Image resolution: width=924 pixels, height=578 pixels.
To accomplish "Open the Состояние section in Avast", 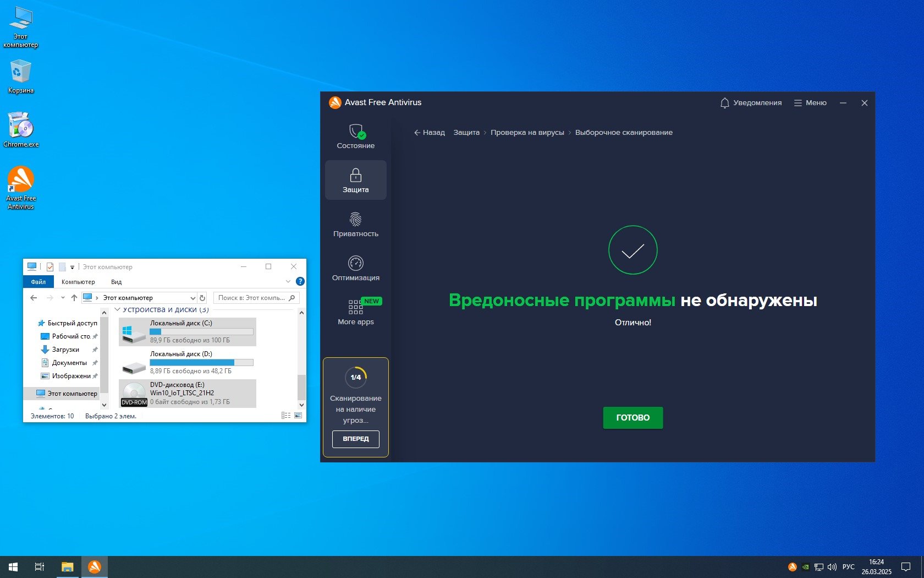I will (356, 137).
